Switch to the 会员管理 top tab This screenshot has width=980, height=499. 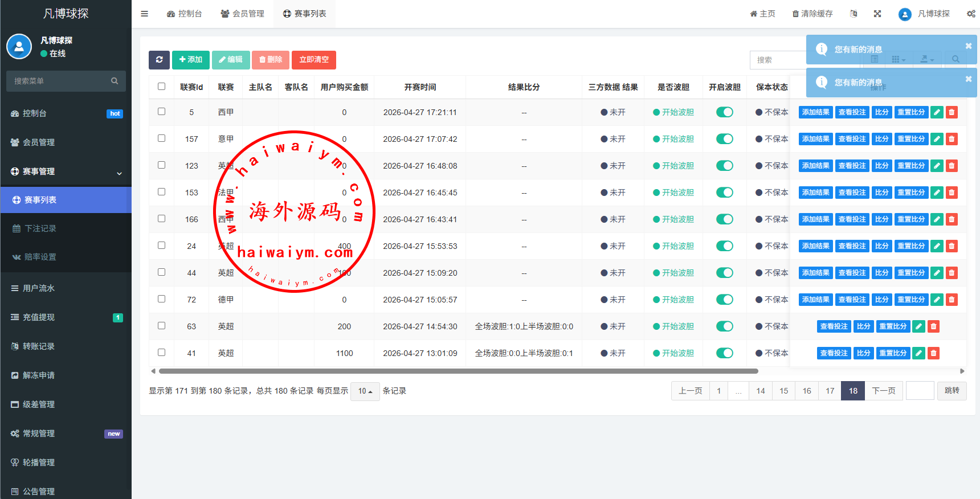pos(243,14)
